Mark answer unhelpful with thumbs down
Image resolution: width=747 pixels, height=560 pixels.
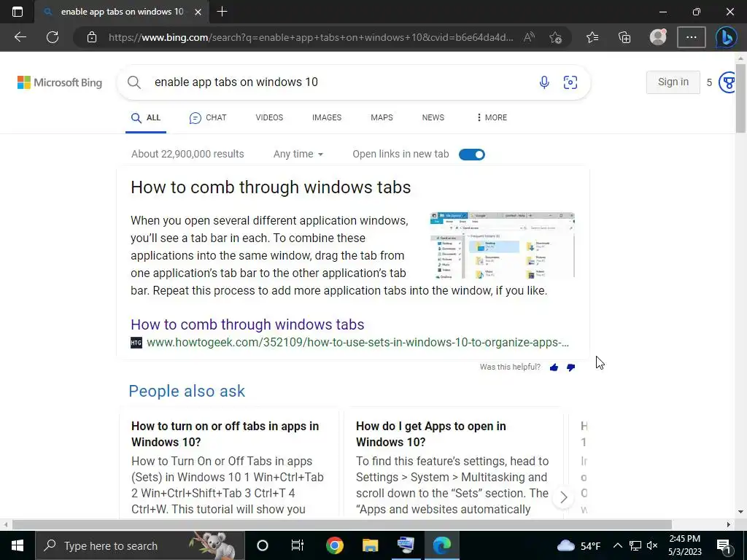pyautogui.click(x=570, y=367)
